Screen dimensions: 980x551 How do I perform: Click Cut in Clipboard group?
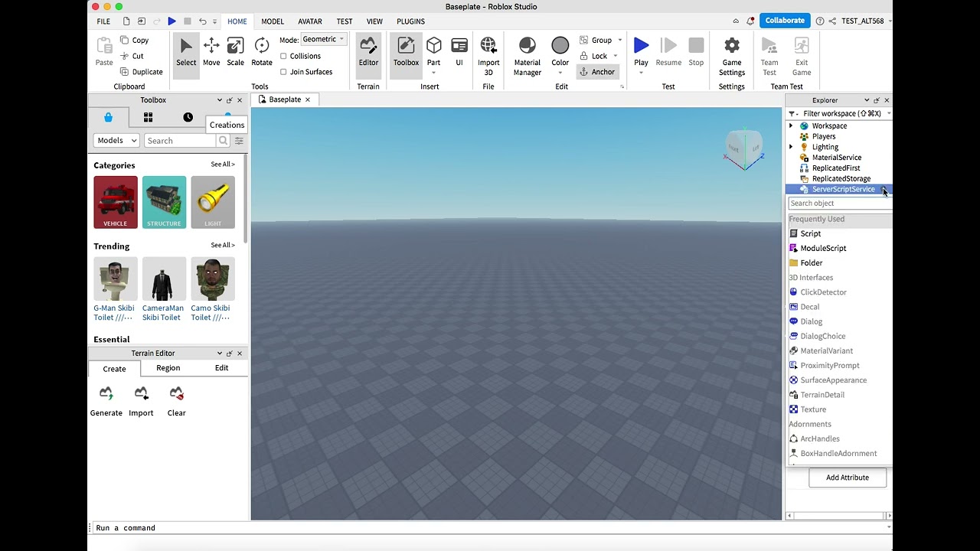point(132,56)
